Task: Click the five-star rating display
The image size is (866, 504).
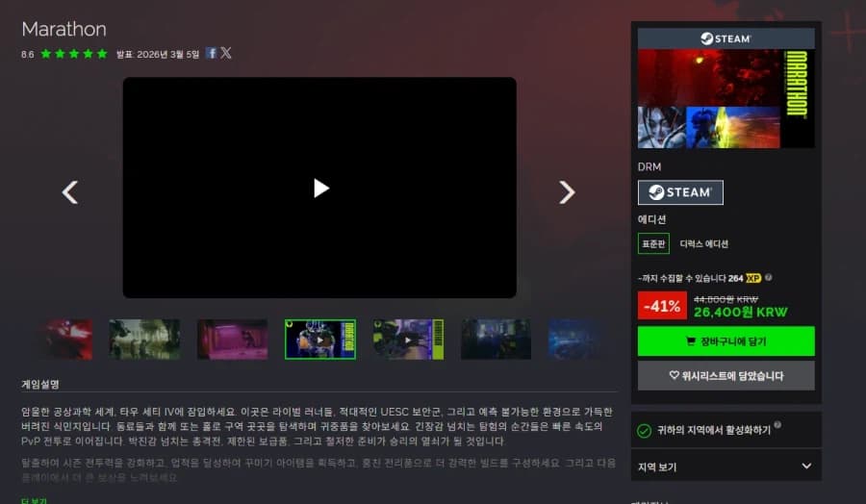Action: (74, 54)
